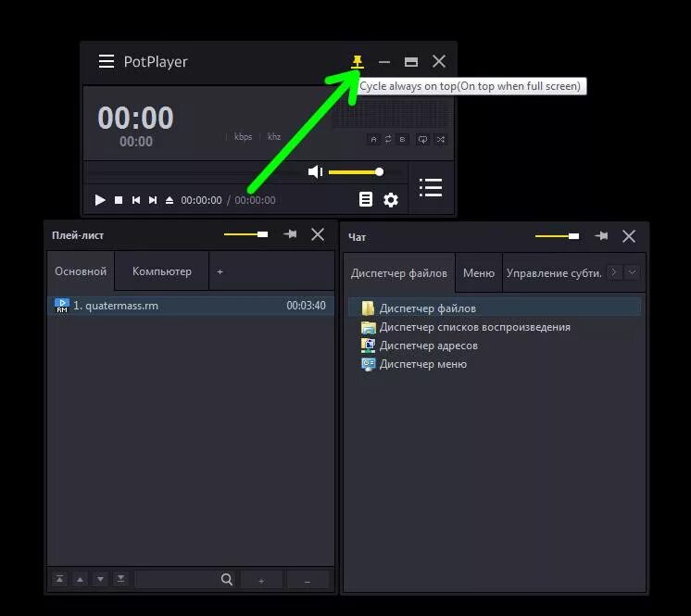Mute the player volume speaker icon
This screenshot has height=616, width=691.
315,172
